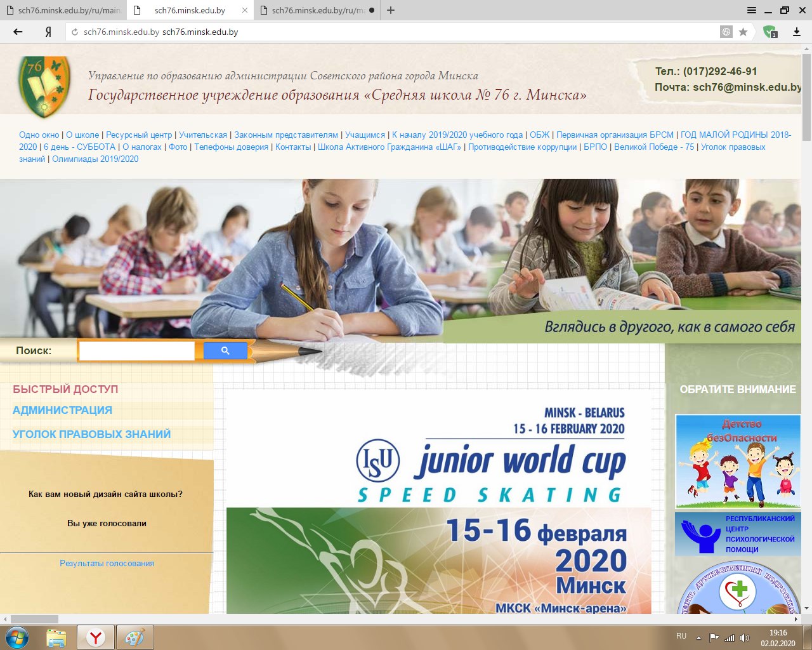812x650 pixels.
Task: Open the green shield protection icon
Action: tap(769, 32)
